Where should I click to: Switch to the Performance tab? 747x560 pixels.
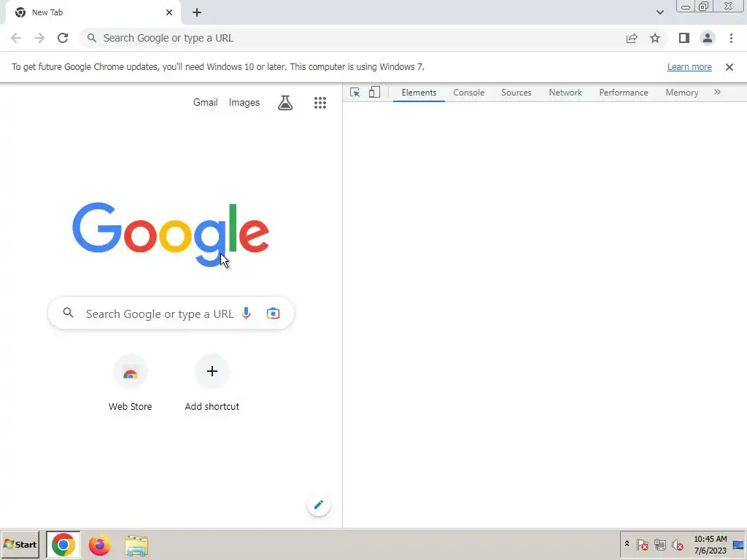click(624, 93)
